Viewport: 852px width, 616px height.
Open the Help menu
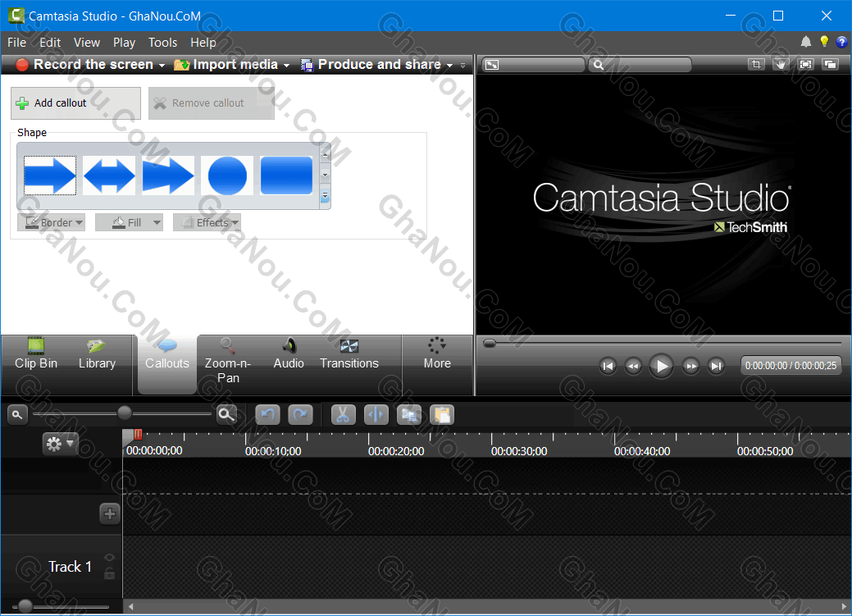pos(203,43)
